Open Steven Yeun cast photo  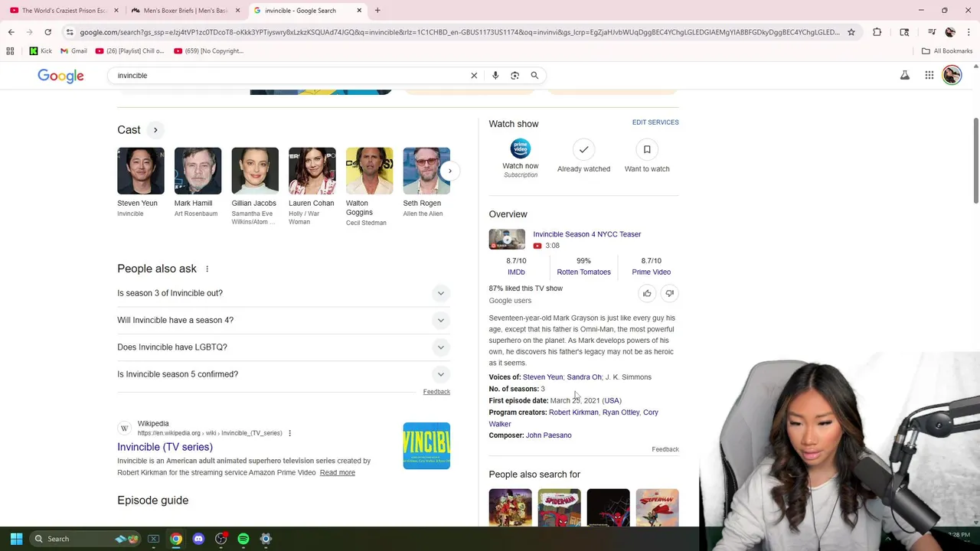point(140,171)
